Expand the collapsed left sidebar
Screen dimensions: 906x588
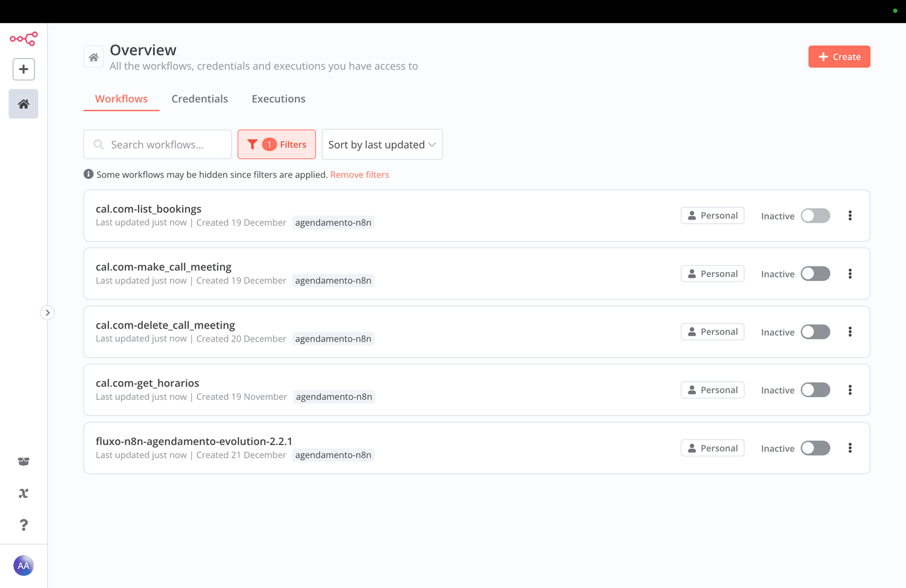47,313
